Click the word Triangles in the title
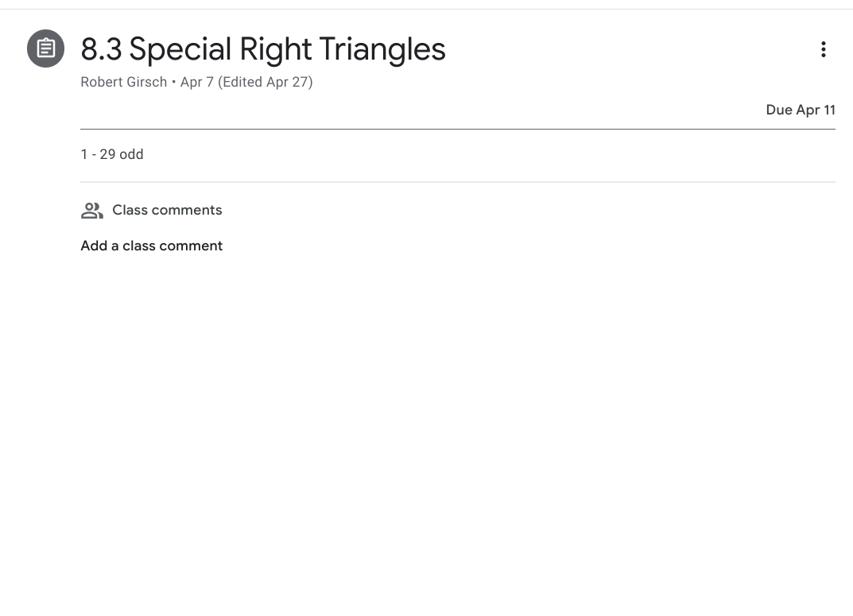853x616 pixels. [382, 49]
